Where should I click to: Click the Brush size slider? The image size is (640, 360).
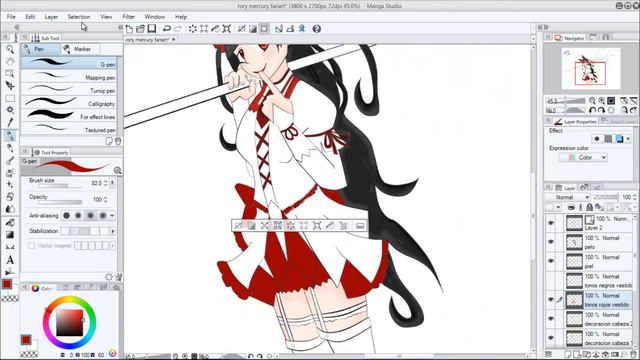(x=60, y=186)
